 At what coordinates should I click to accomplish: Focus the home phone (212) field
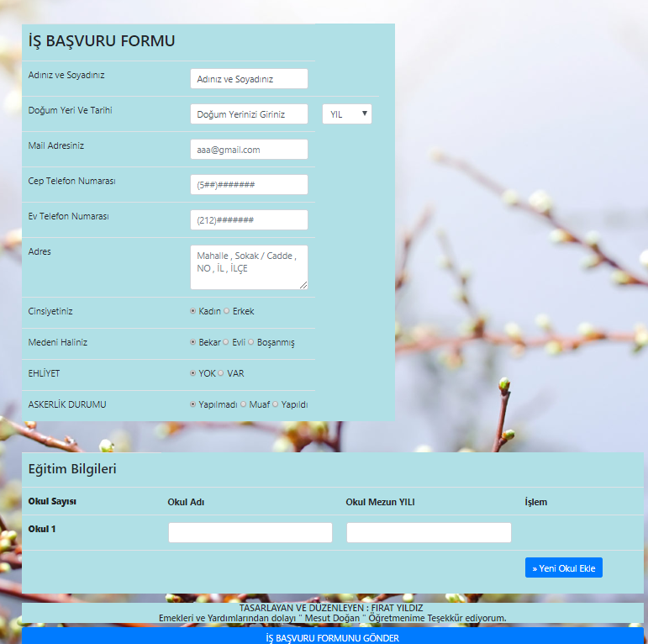click(249, 220)
